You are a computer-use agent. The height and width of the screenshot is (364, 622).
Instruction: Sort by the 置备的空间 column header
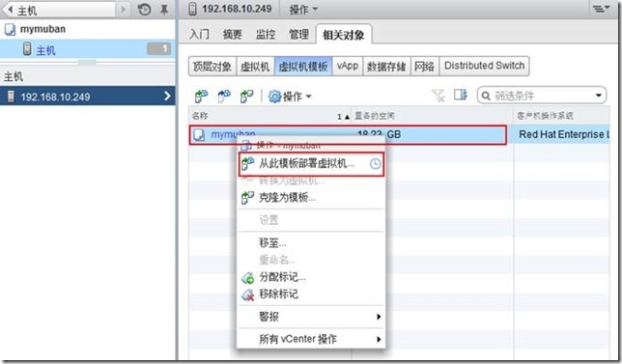pyautogui.click(x=433, y=116)
